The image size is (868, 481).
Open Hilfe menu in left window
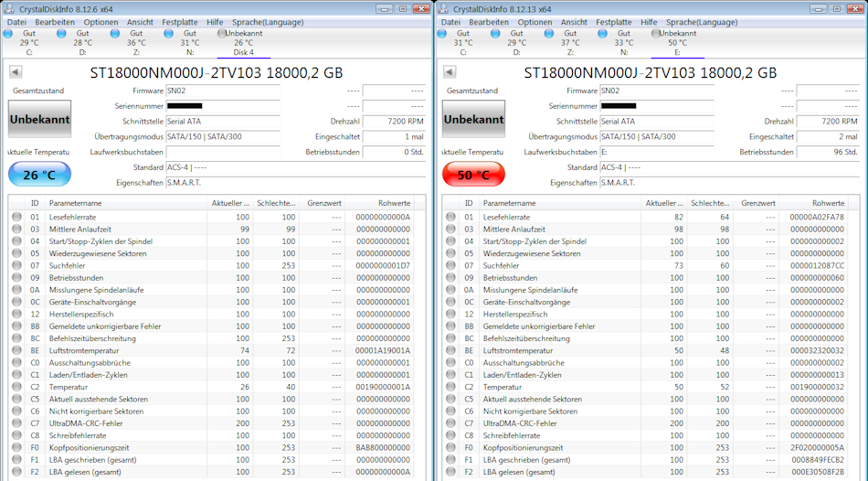[x=215, y=22]
